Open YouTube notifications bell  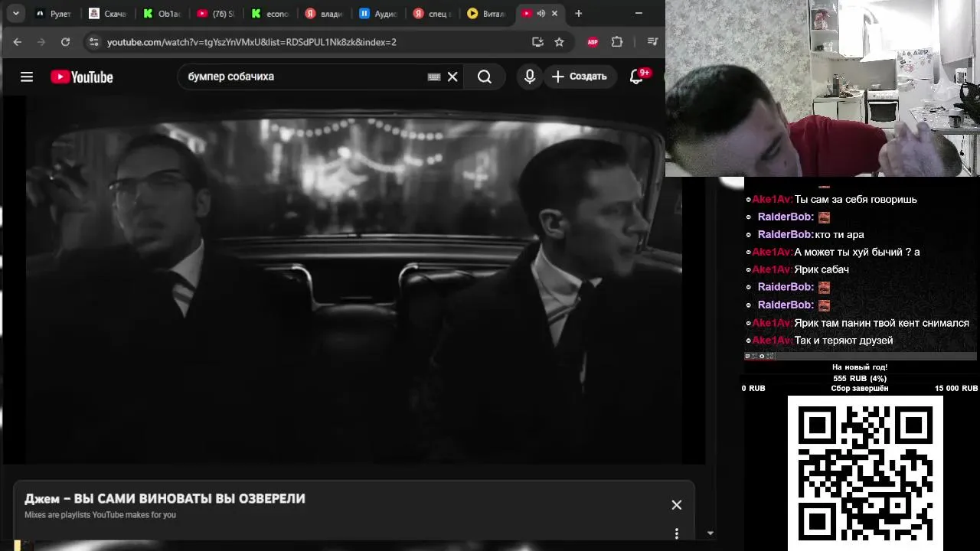pos(636,77)
